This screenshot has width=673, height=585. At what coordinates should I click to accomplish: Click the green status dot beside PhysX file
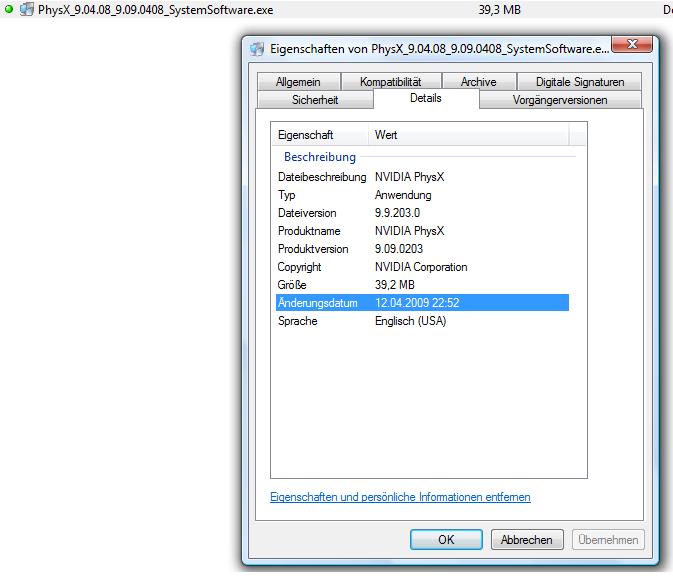click(x=9, y=9)
